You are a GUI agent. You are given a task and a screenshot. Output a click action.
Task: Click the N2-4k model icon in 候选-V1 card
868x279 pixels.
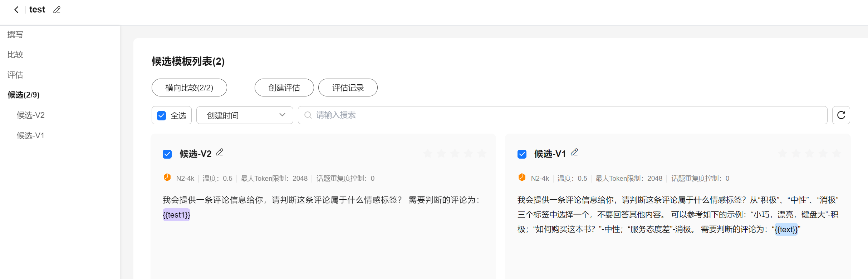point(522,178)
